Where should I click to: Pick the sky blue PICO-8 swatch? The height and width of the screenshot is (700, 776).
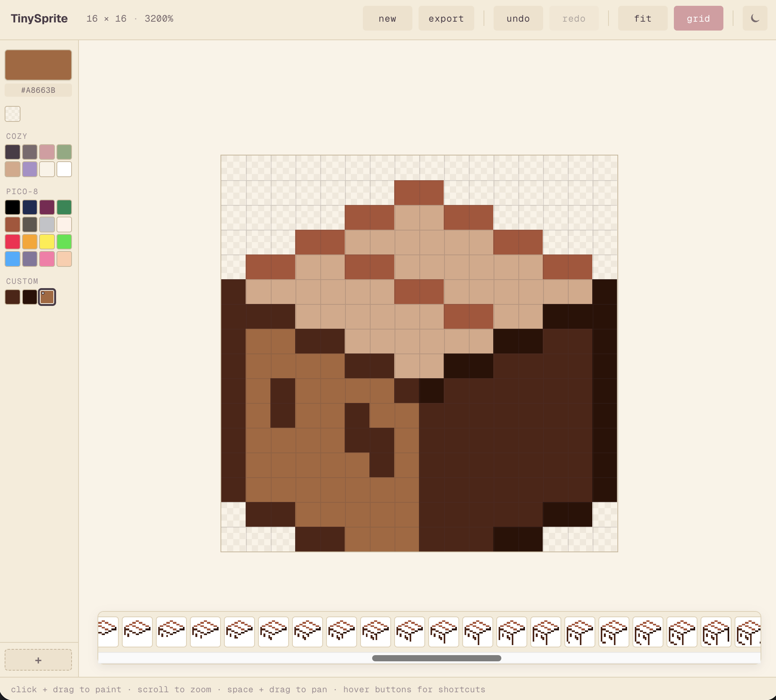coord(12,259)
